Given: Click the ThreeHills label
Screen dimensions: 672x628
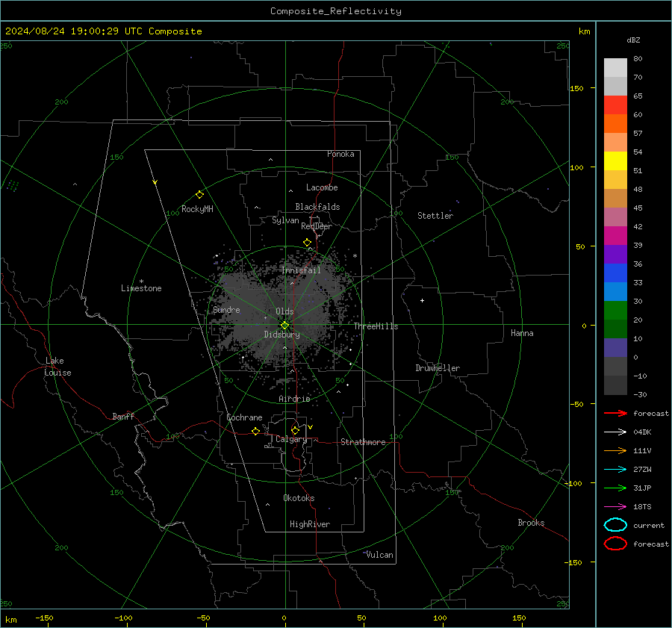Looking at the screenshot, I should (376, 326).
